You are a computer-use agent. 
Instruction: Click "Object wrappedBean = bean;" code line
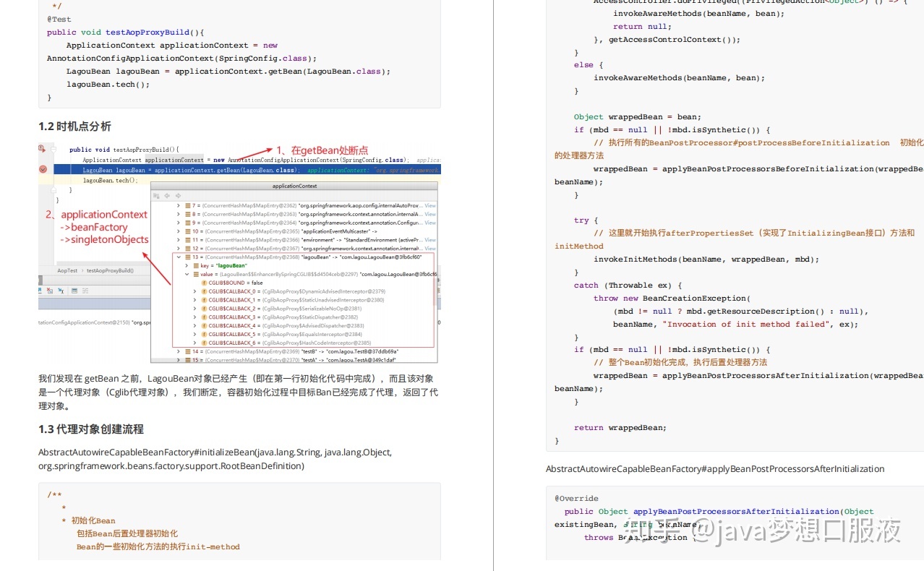pyautogui.click(x=637, y=116)
